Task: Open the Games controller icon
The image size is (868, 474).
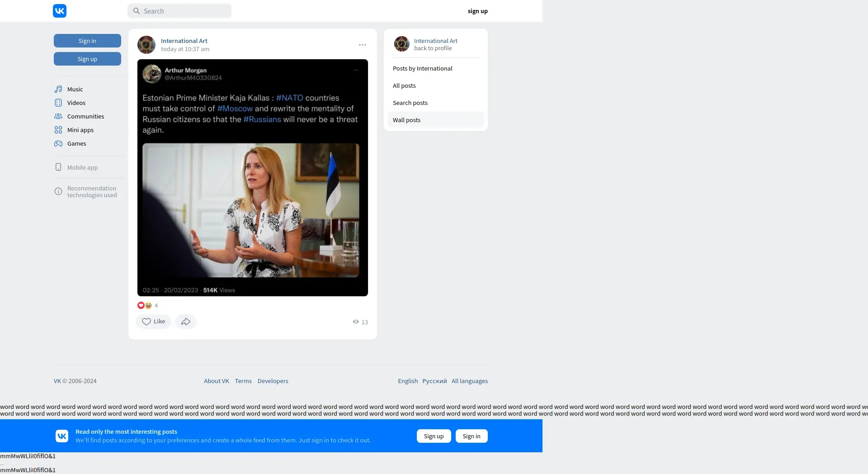Action: (x=58, y=143)
